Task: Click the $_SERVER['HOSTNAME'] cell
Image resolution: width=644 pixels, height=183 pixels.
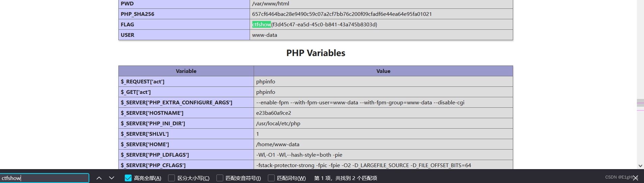Action: pos(186,113)
